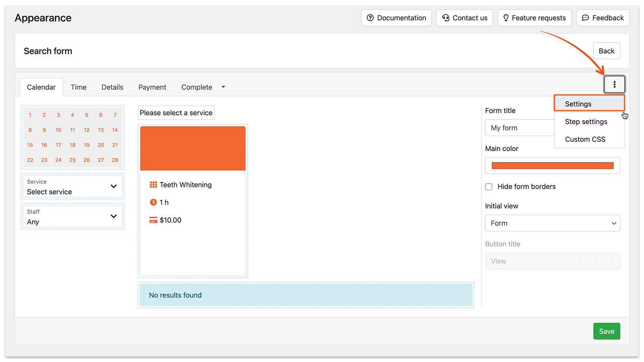Pick day 10 in the calendar
644x362 pixels.
[x=58, y=130]
